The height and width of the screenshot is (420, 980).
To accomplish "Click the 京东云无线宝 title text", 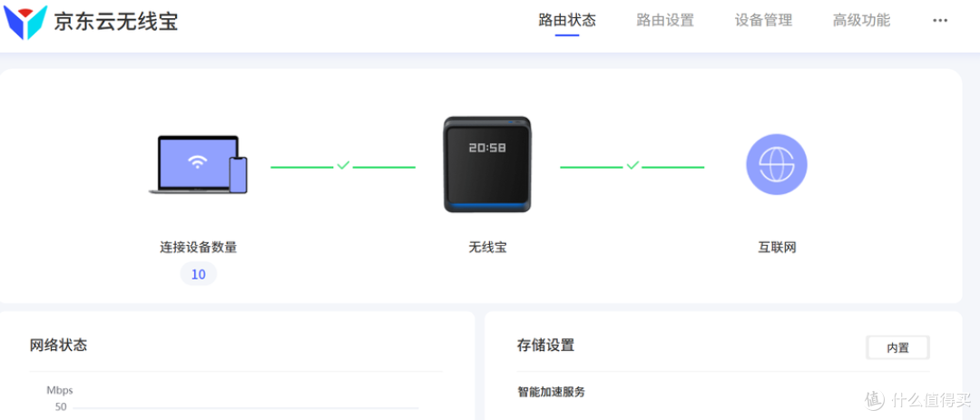I will [116, 21].
